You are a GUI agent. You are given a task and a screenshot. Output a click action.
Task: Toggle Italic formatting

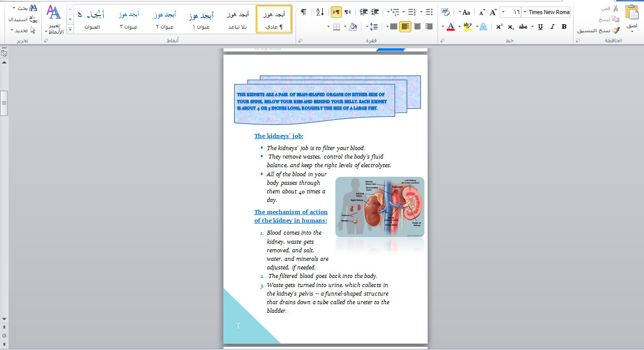552,27
